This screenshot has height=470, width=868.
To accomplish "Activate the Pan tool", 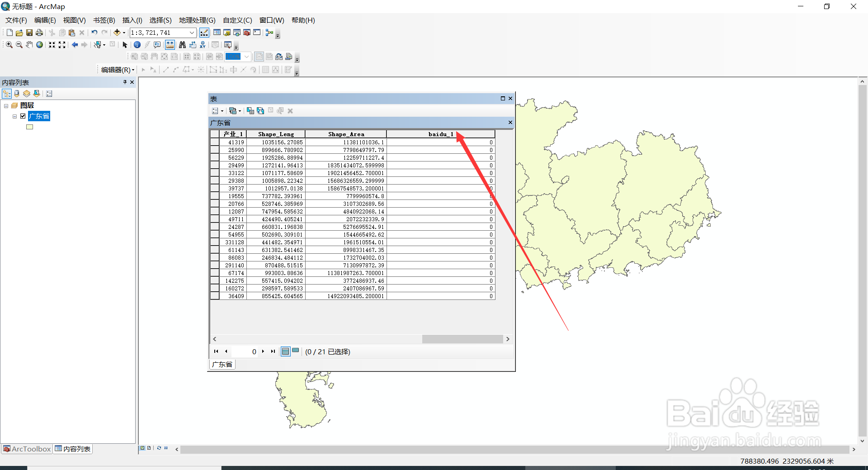I will click(29, 45).
